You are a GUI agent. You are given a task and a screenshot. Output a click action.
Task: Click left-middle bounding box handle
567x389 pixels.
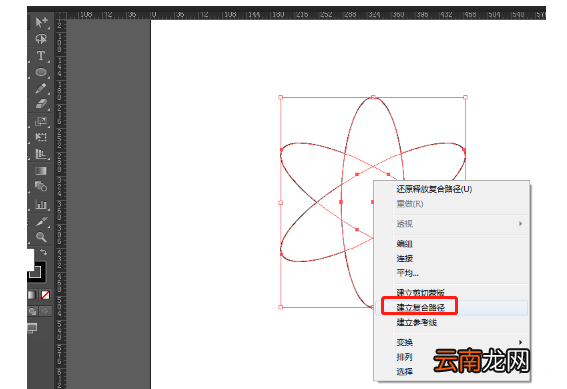(x=281, y=202)
